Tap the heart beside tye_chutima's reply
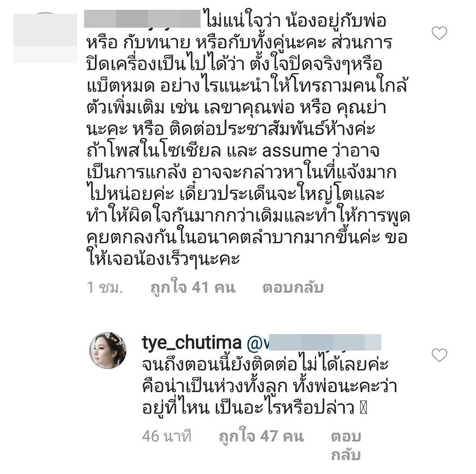The height and width of the screenshot is (474, 476). pos(439,355)
